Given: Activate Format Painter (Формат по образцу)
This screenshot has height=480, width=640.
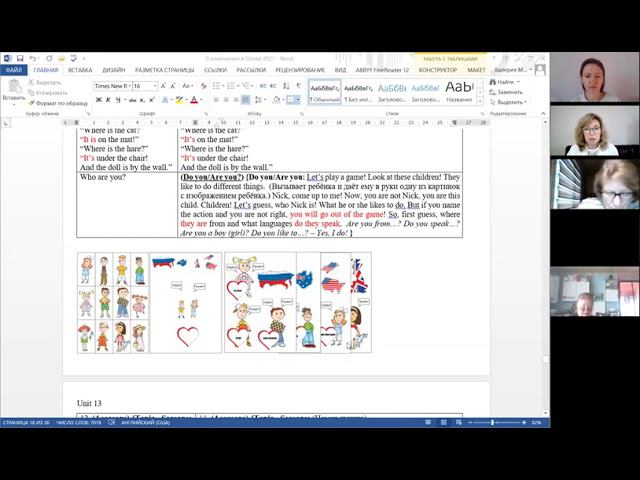Looking at the screenshot, I should click(58, 103).
